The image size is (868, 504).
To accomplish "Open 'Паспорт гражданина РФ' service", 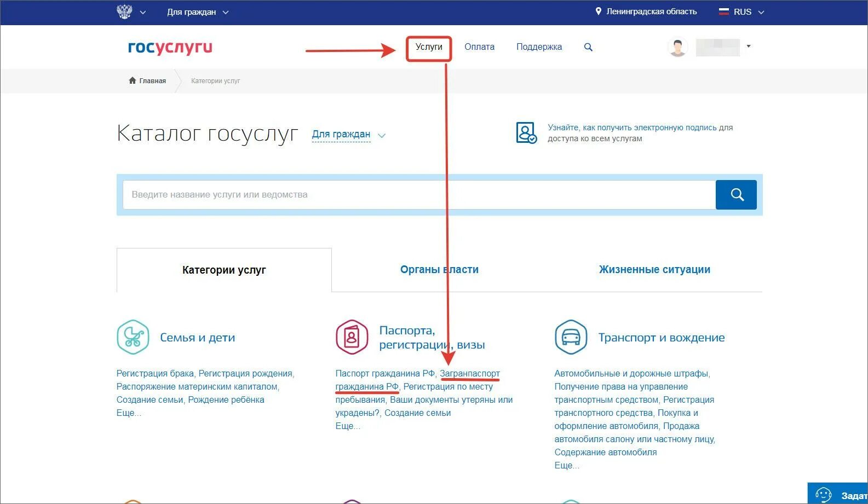I will point(385,373).
